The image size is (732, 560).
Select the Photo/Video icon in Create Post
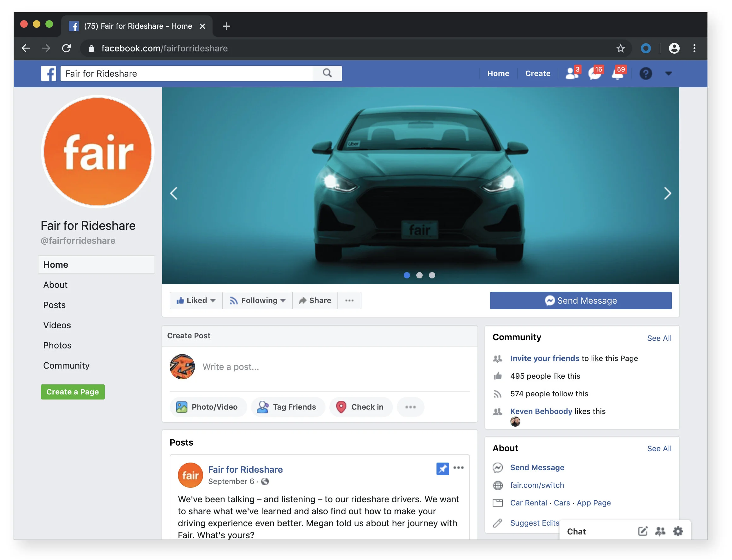[182, 407]
